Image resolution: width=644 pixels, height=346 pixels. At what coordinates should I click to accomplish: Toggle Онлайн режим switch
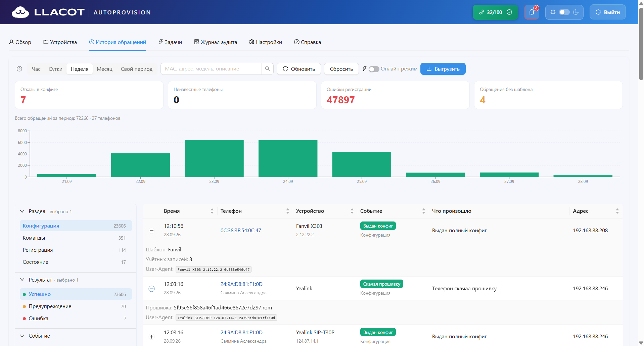pyautogui.click(x=374, y=69)
